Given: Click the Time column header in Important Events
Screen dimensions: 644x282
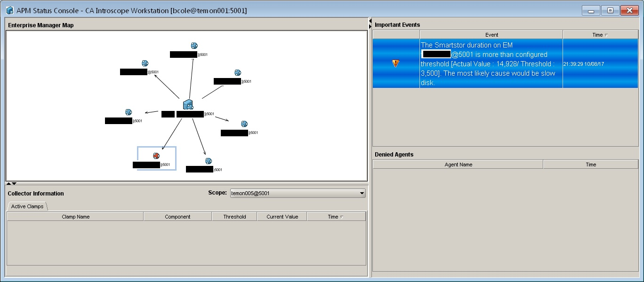Looking at the screenshot, I should [600, 35].
